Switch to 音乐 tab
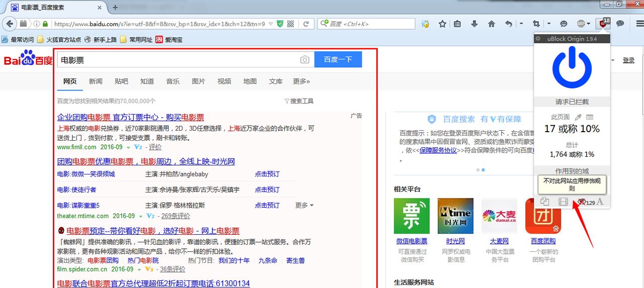The width and height of the screenshot is (644, 288). coord(173,81)
